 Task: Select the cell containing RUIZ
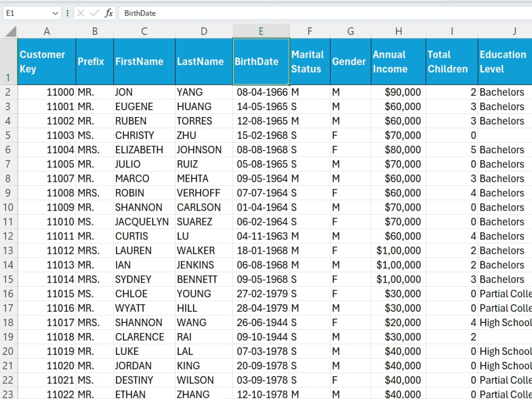coord(204,164)
